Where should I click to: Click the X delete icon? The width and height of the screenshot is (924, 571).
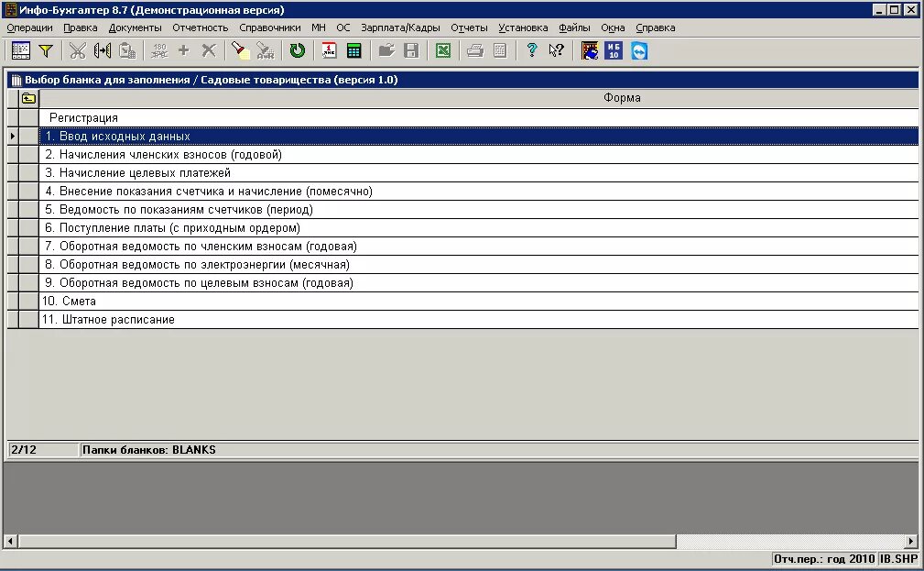point(209,50)
